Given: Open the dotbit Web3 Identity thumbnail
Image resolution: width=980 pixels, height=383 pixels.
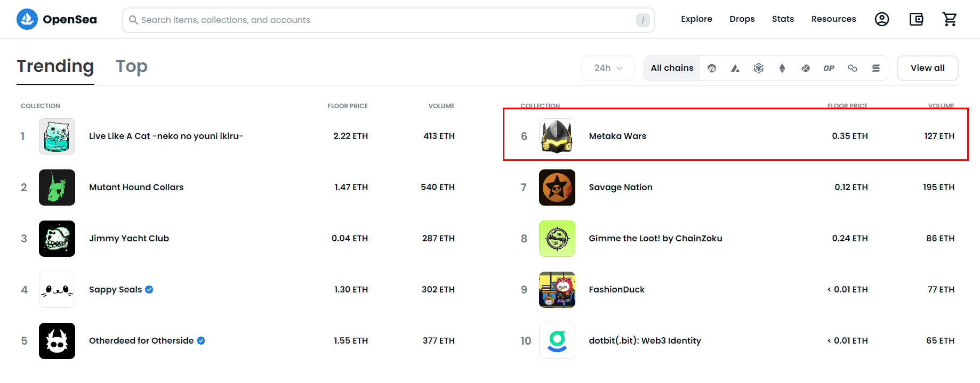Looking at the screenshot, I should [x=557, y=341].
